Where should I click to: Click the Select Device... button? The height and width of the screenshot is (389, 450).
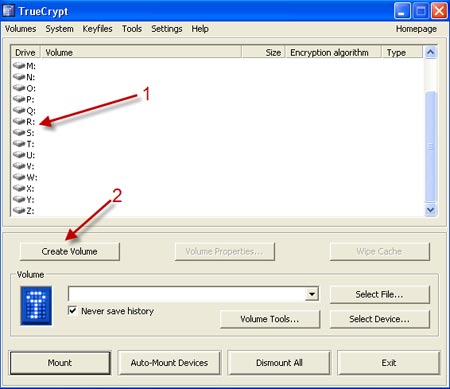pos(379,319)
